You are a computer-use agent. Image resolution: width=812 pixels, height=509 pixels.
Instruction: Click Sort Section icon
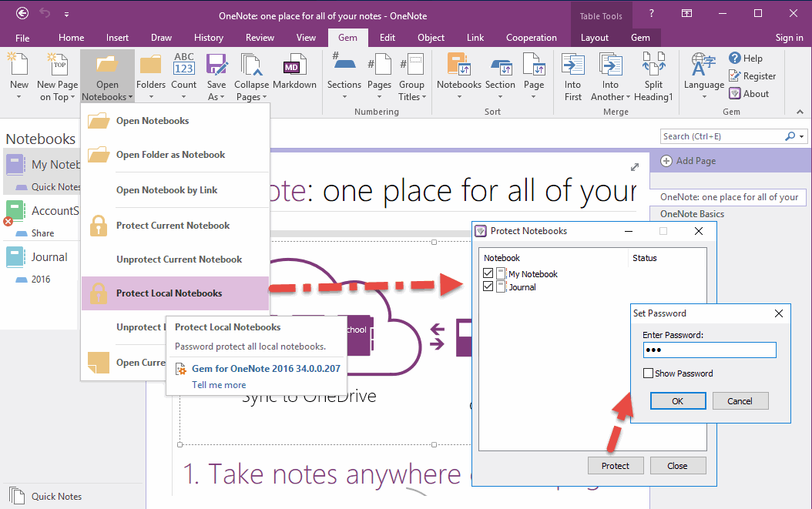500,65
